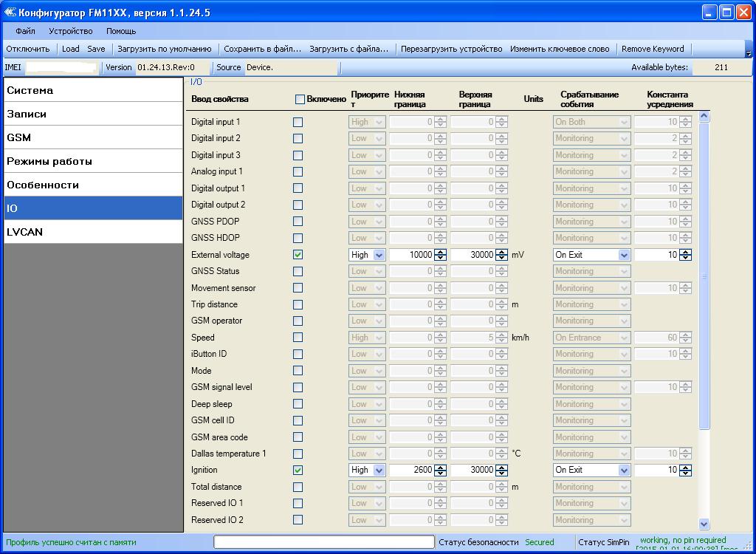
Task: Click External voltage averaging constant spinner
Action: 685,255
